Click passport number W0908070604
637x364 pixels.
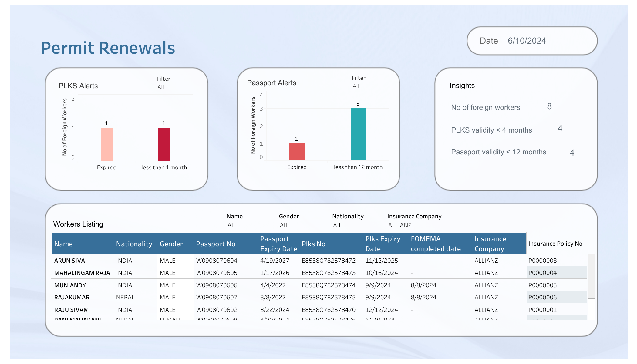coord(217,261)
